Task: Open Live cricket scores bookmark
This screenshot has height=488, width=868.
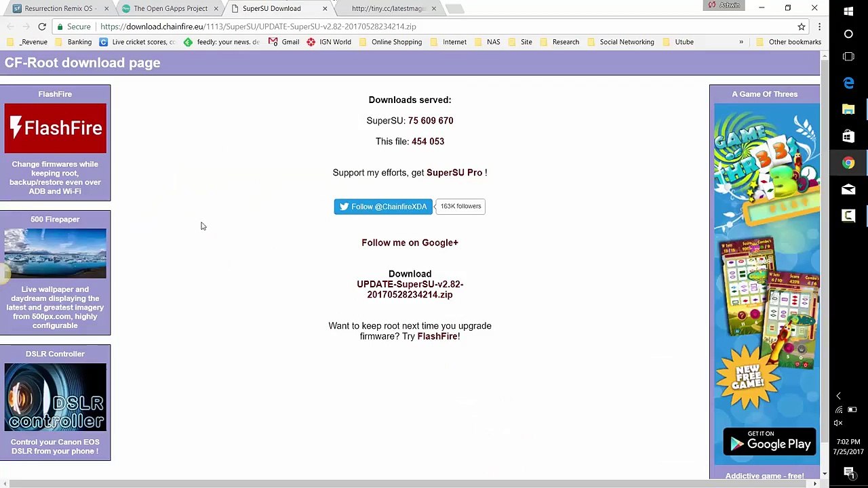Action: click(138, 42)
